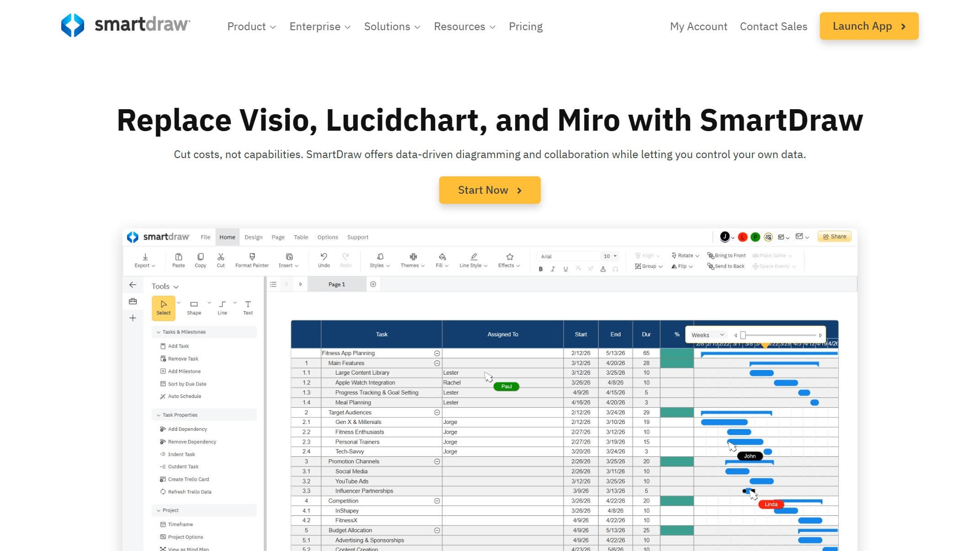The width and height of the screenshot is (980, 551).
Task: Click the Cut scissors icon
Action: point(221,257)
